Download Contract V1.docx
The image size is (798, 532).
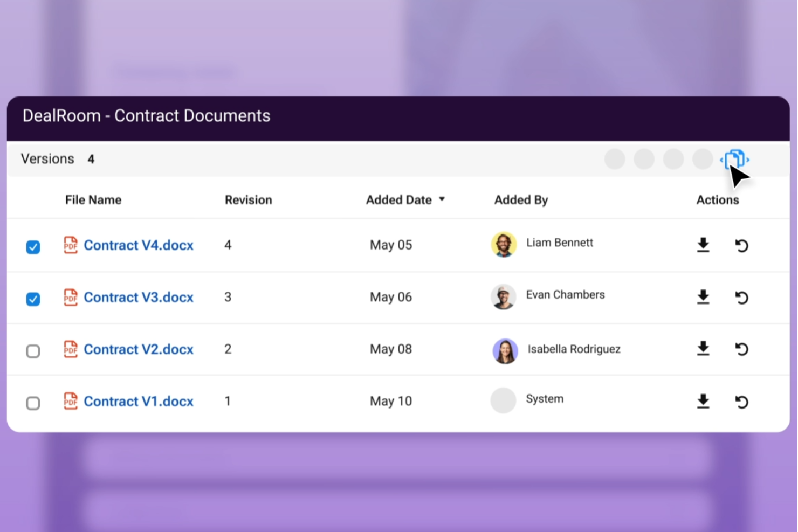pyautogui.click(x=703, y=402)
